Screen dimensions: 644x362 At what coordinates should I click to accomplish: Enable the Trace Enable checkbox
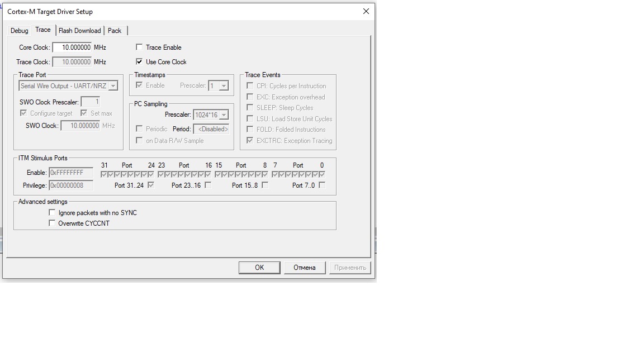click(x=139, y=47)
